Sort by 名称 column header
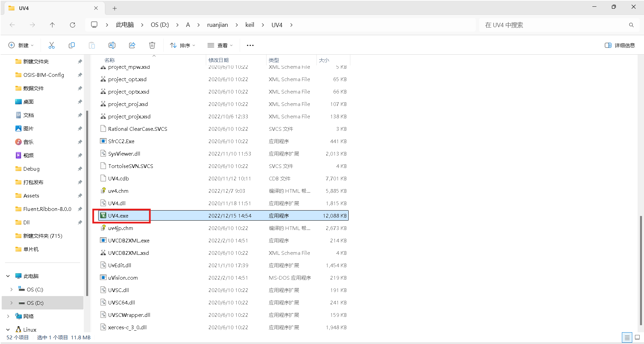 (110, 60)
